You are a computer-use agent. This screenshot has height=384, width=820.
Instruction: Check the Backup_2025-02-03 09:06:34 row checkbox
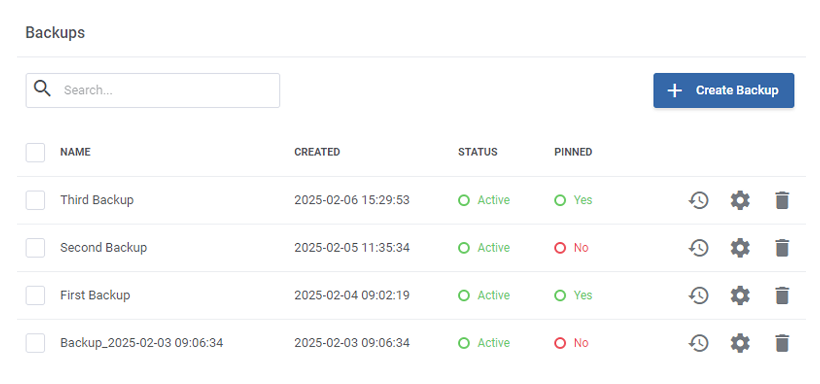coord(35,343)
